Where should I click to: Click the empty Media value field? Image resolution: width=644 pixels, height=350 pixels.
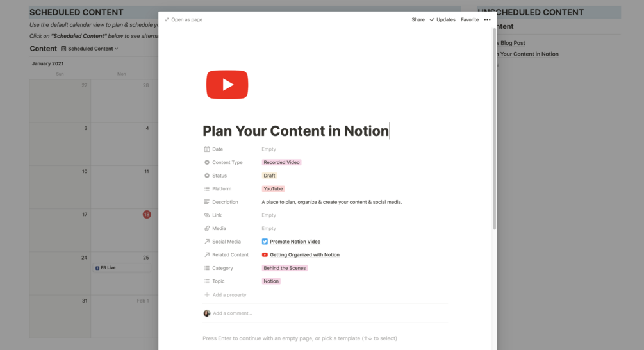click(268, 228)
